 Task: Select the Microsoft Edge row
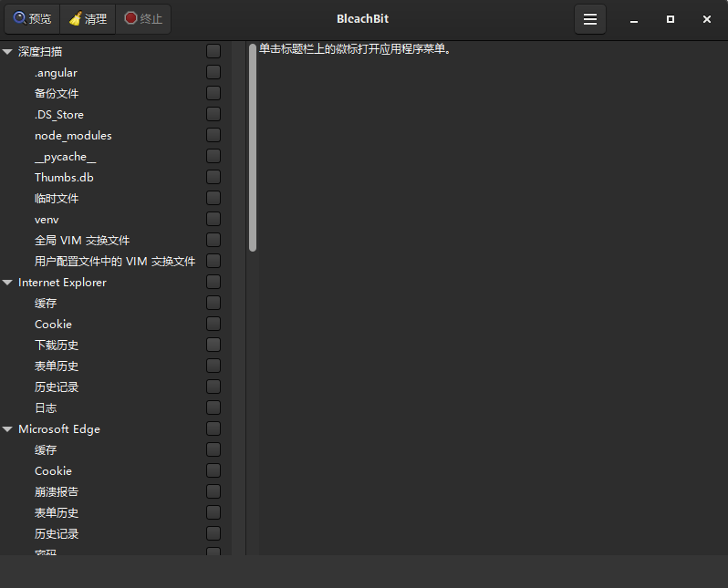click(116, 428)
